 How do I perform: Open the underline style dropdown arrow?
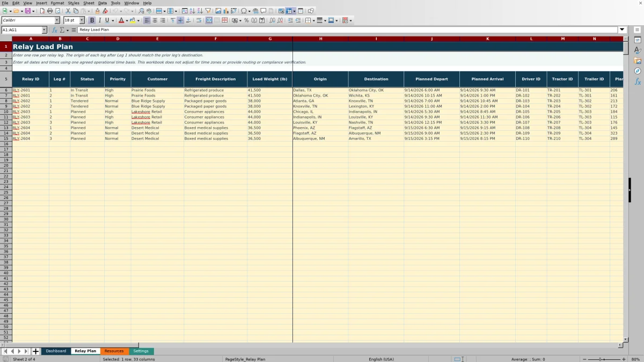pyautogui.click(x=113, y=20)
